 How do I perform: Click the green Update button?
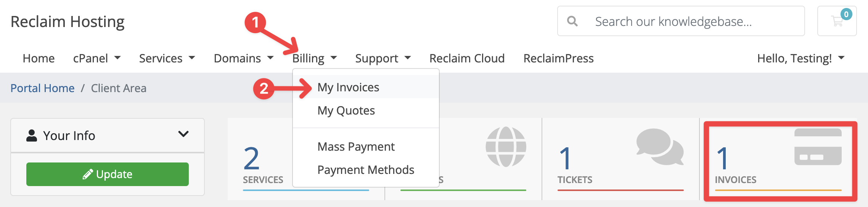(x=108, y=174)
